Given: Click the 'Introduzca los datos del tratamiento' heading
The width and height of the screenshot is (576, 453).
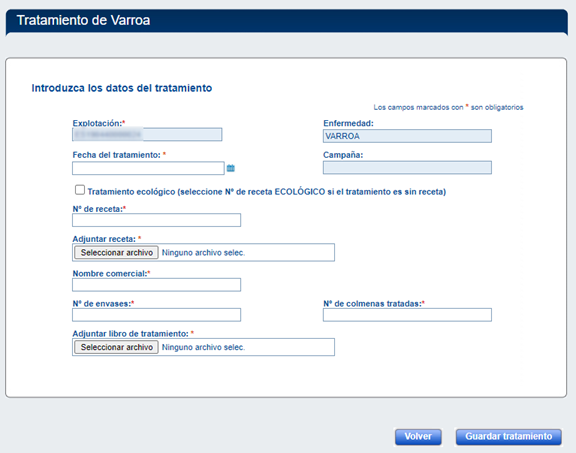Looking at the screenshot, I should tap(122, 88).
